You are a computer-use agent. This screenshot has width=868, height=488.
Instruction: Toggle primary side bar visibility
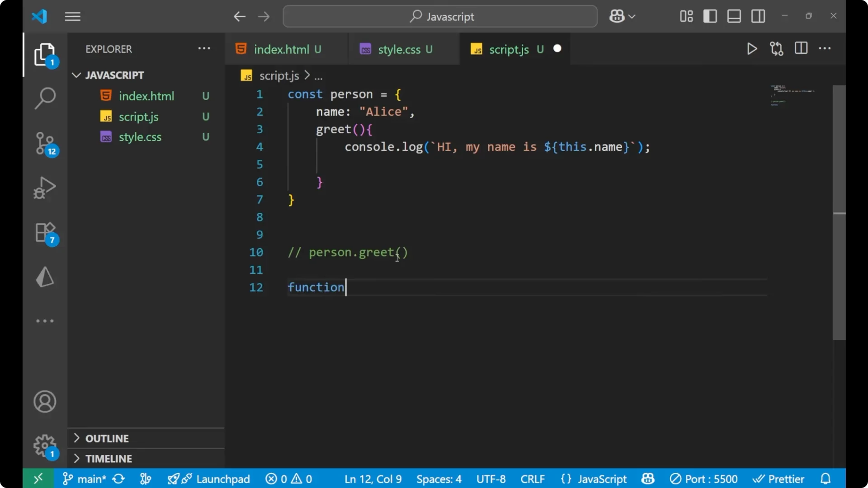710,17
